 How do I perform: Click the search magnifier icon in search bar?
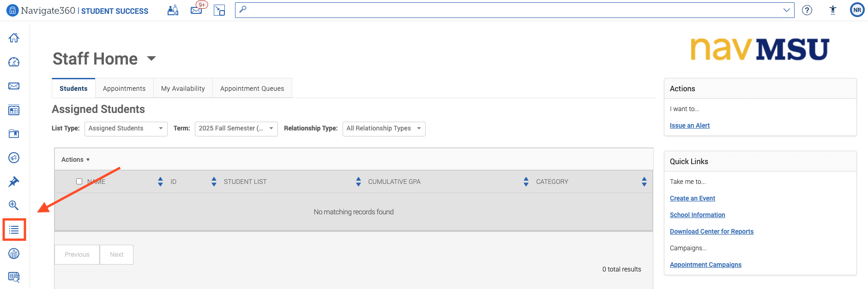243,9
